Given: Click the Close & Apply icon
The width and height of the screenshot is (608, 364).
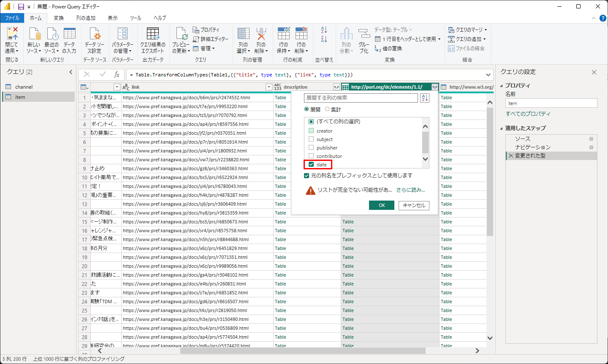Looking at the screenshot, I should click(x=12, y=34).
